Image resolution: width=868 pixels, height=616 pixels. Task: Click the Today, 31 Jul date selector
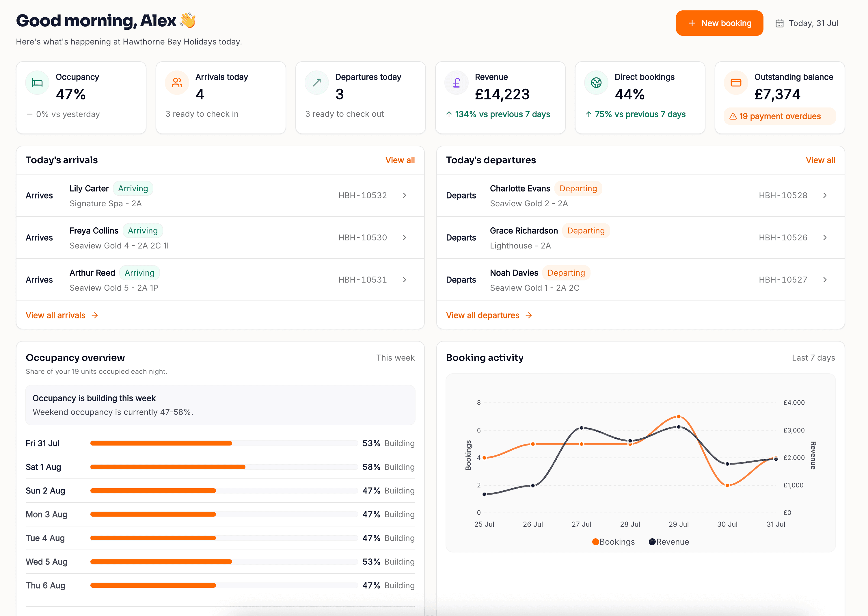click(x=806, y=23)
